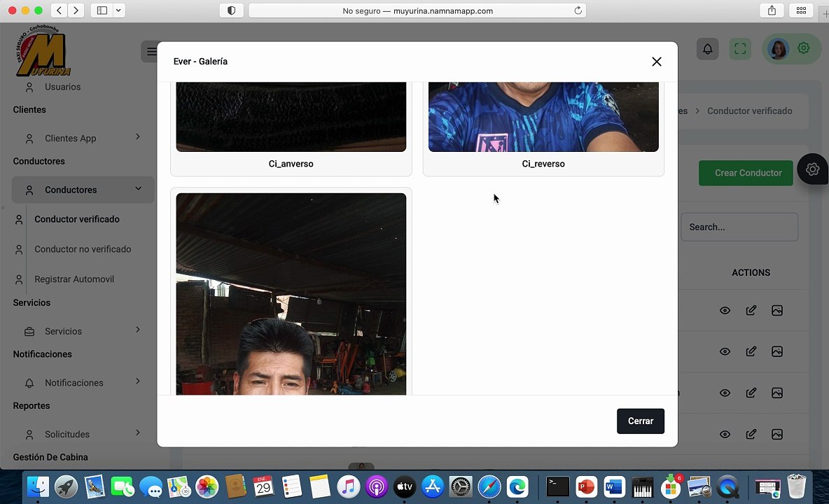Open gallery for first row image icon
This screenshot has height=504, width=829.
(x=776, y=311)
